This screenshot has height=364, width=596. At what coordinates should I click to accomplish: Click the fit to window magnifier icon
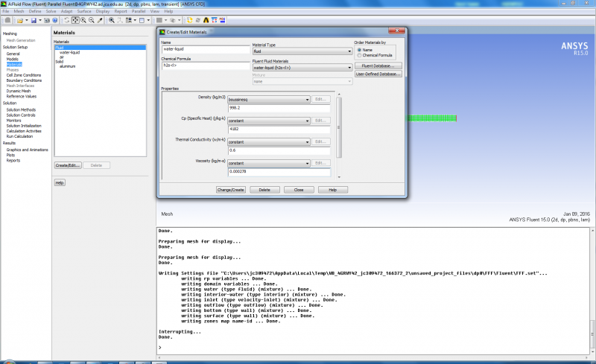[112, 20]
